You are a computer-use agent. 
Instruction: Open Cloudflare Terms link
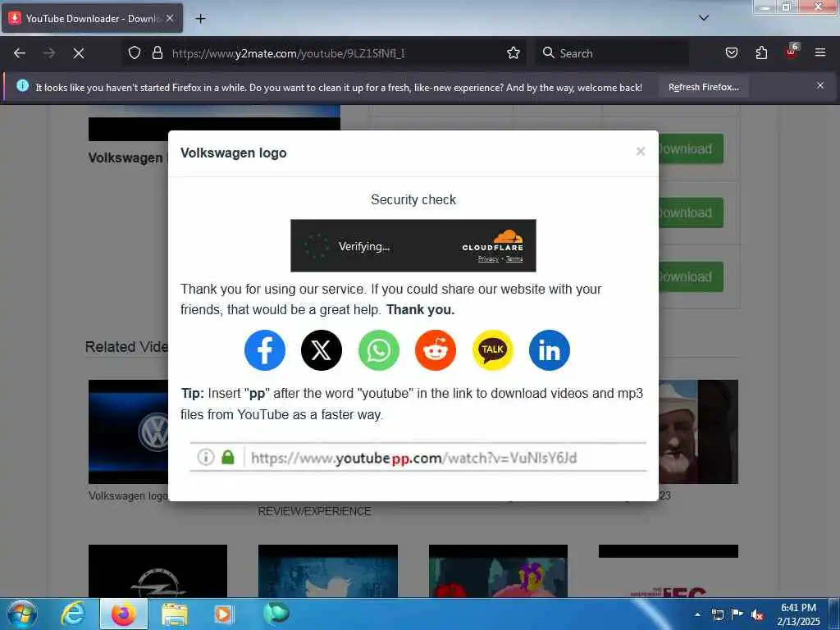[514, 259]
